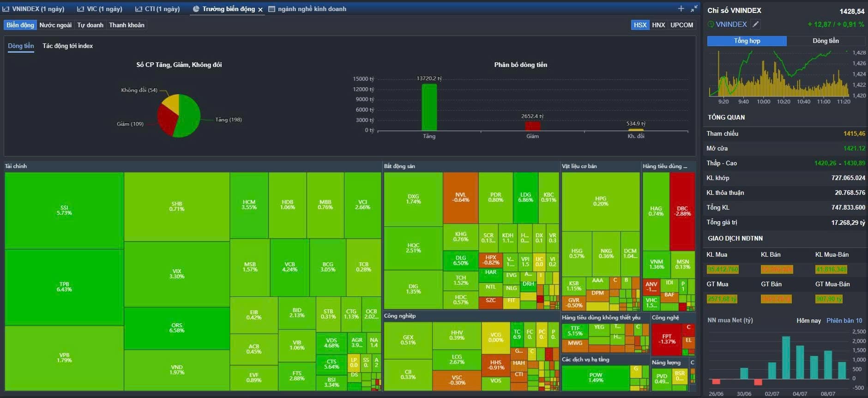
Task: Click the red Giảm bar in Phân bổ dòng tiền
Action: point(532,126)
